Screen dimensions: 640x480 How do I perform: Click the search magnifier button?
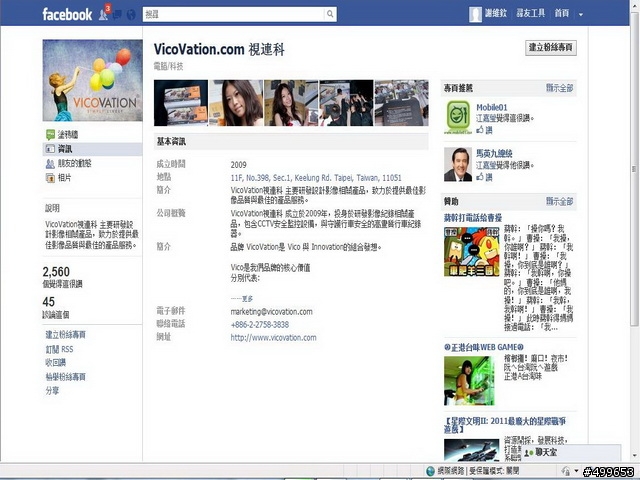(x=330, y=14)
